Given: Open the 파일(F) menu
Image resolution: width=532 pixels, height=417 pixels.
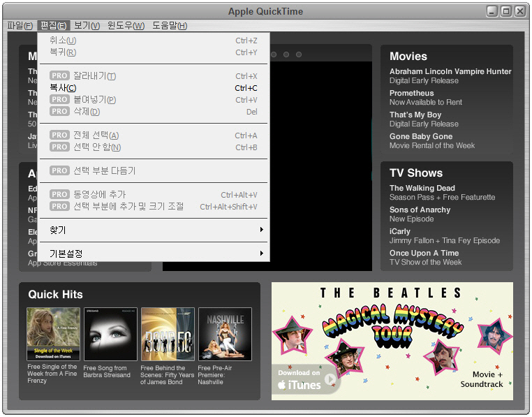Looking at the screenshot, I should 20,25.
